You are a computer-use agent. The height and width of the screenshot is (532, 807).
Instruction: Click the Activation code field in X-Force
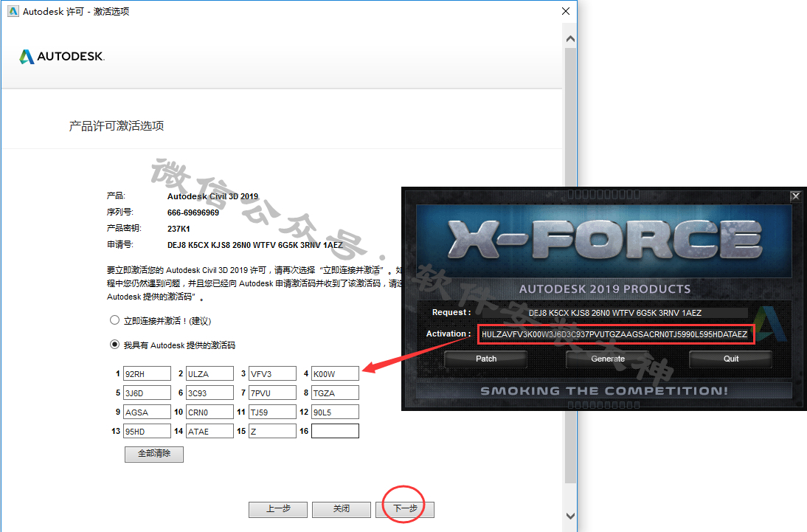(x=615, y=334)
